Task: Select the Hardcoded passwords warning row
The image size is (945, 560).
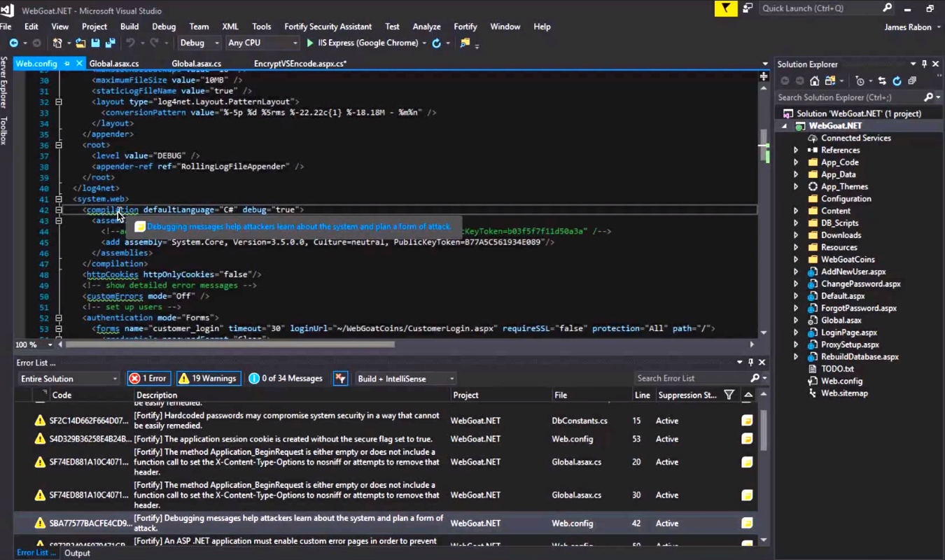Action: [x=385, y=421]
